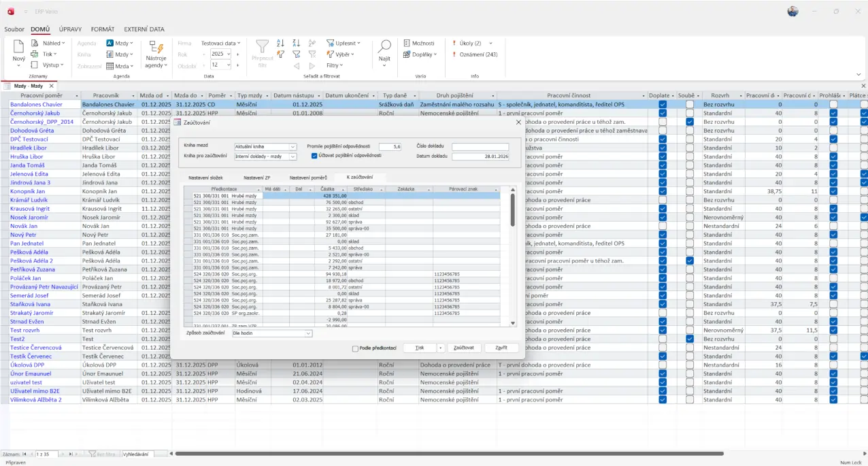Click the Úkoly (2) tasks alert

coord(469,43)
